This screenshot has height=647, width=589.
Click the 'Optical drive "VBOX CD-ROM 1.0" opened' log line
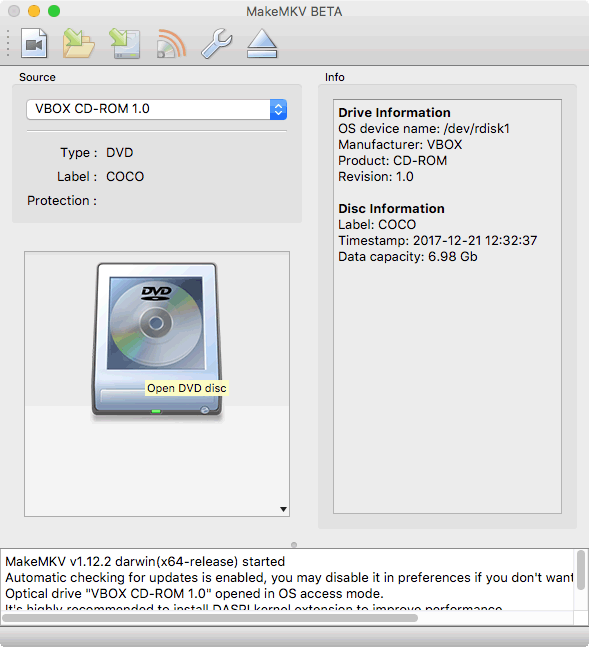click(x=194, y=594)
